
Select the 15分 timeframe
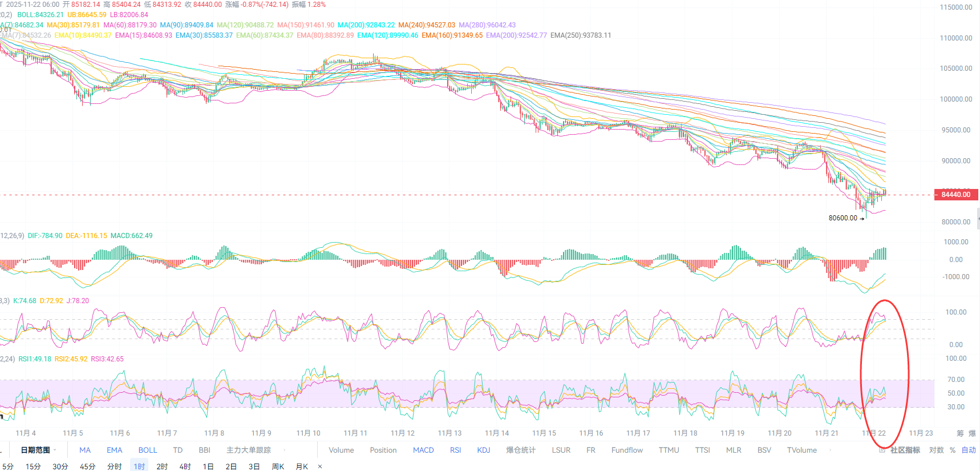(33, 466)
